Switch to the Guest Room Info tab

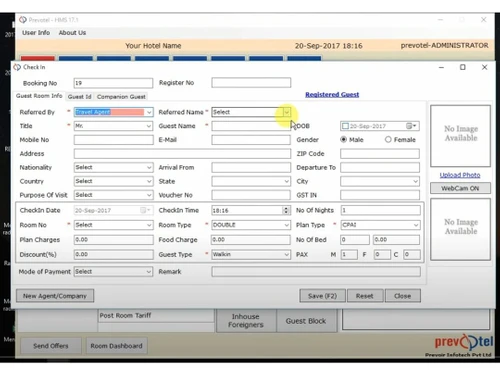pos(39,96)
